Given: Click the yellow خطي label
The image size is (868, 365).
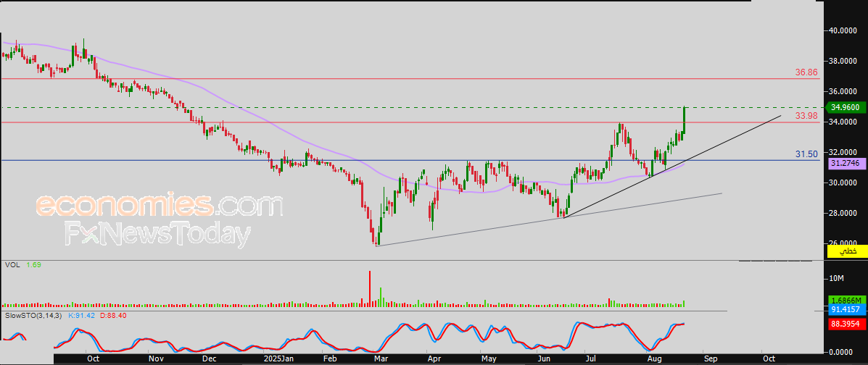Looking at the screenshot, I should tap(847, 251).
